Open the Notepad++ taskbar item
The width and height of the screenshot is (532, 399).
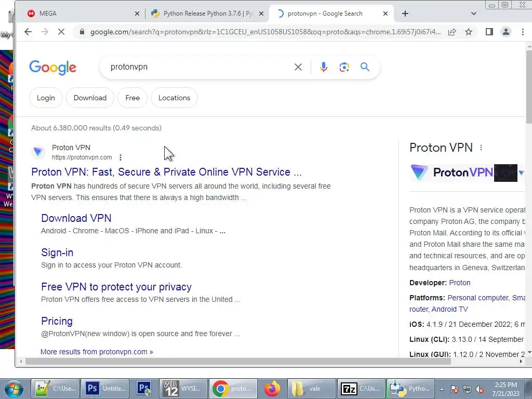tap(55, 389)
